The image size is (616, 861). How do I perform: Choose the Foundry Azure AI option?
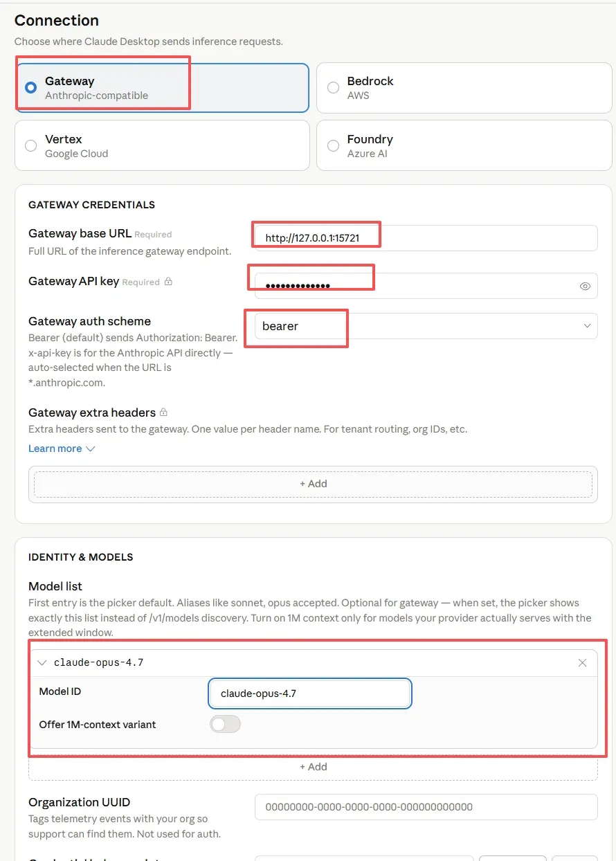coord(464,145)
